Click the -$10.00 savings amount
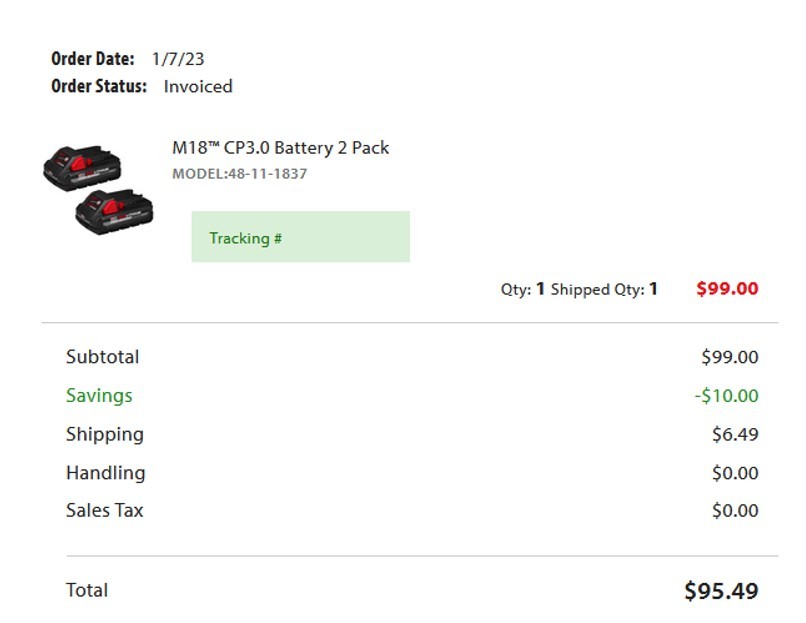The height and width of the screenshot is (623, 806). (x=726, y=396)
